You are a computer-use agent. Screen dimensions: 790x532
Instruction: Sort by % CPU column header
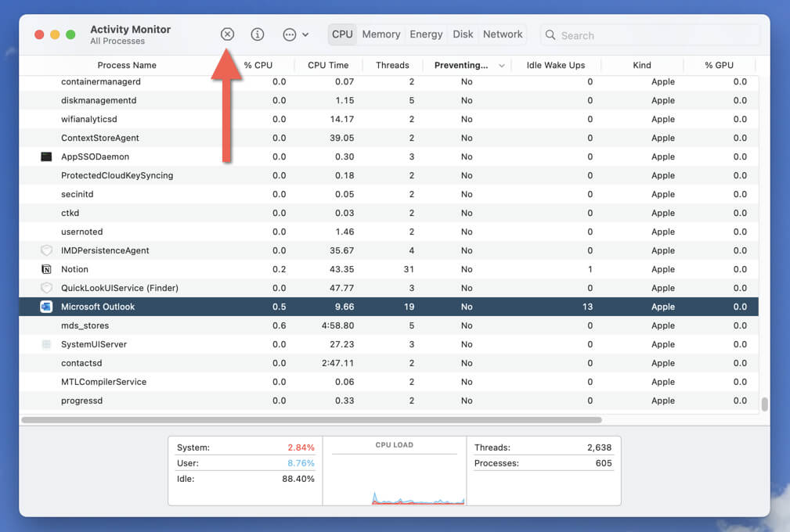point(258,66)
